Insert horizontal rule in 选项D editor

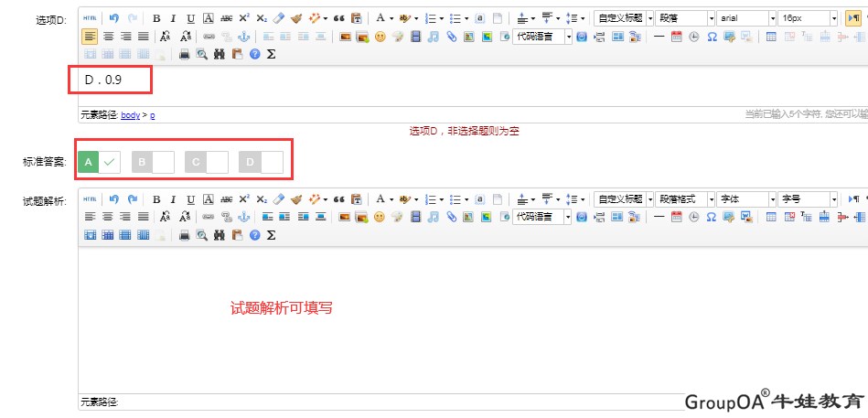[659, 38]
